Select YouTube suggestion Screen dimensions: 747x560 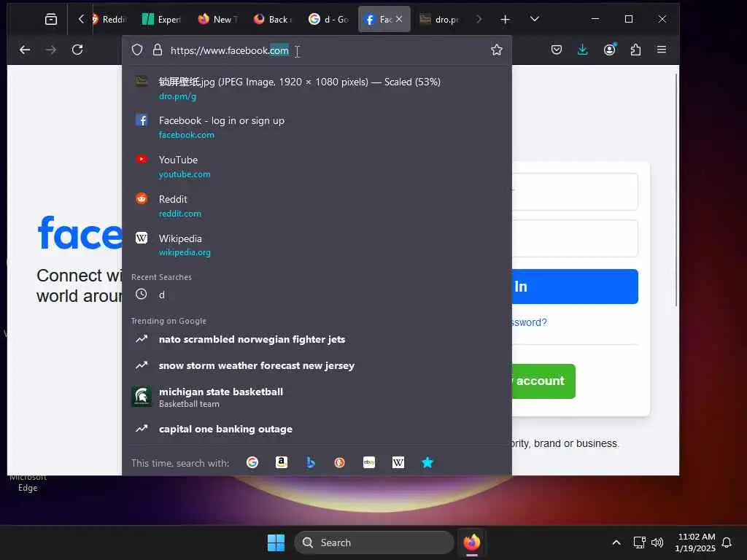pos(317,167)
